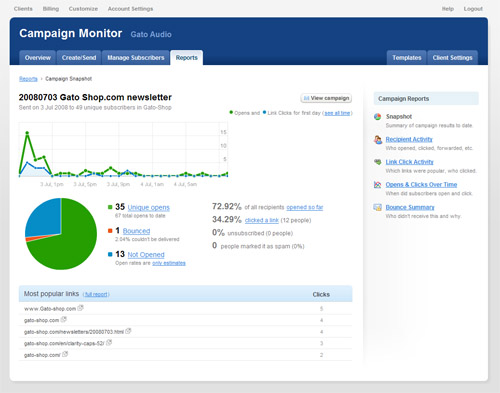The width and height of the screenshot is (500, 393).
Task: Click the Clicks column header
Action: coord(321,294)
